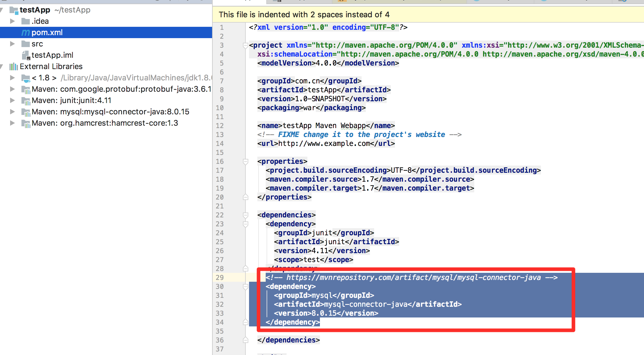This screenshot has width=644, height=355.
Task: Click the hamcrest-core library icon
Action: (x=26, y=123)
